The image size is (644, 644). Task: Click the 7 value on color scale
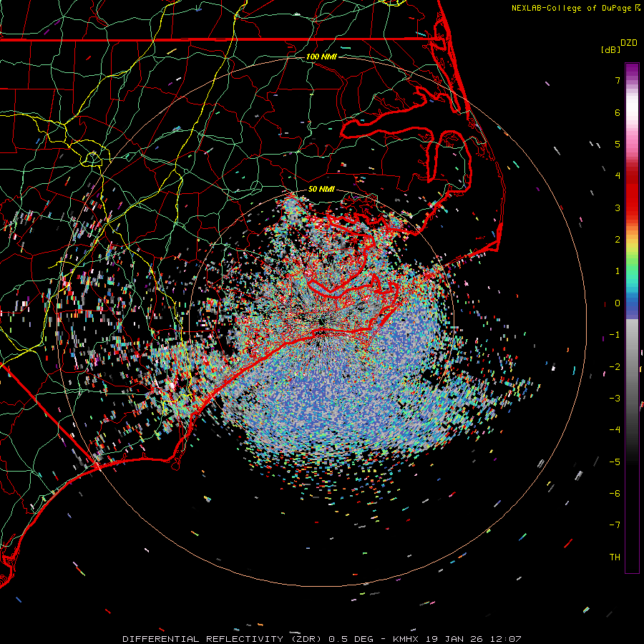pyautogui.click(x=618, y=80)
